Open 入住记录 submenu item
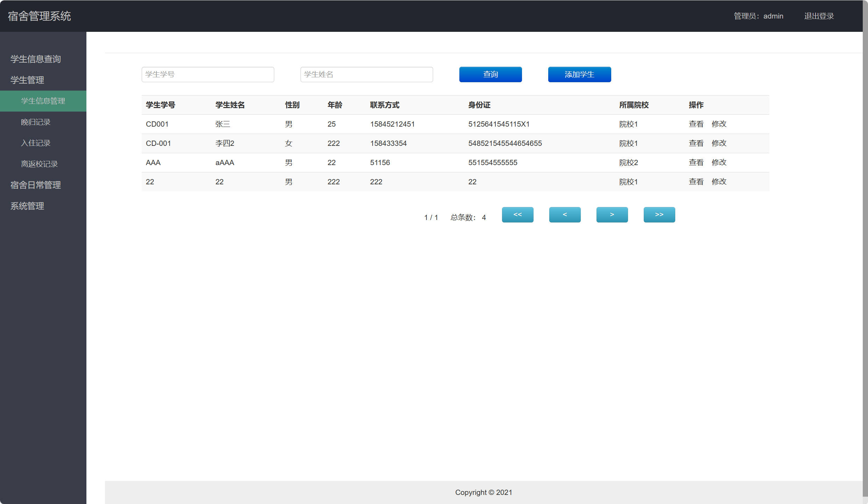Viewport: 868px width, 504px height. click(36, 143)
